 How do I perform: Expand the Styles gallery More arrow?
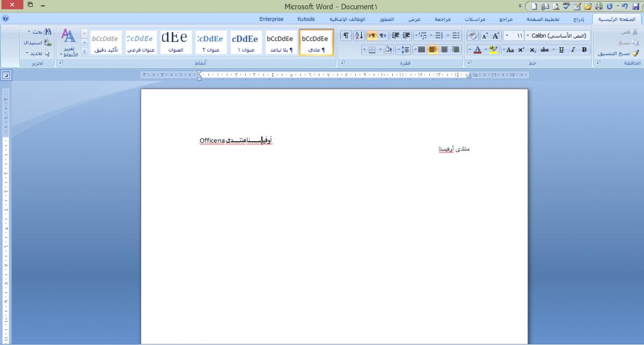coord(84,52)
